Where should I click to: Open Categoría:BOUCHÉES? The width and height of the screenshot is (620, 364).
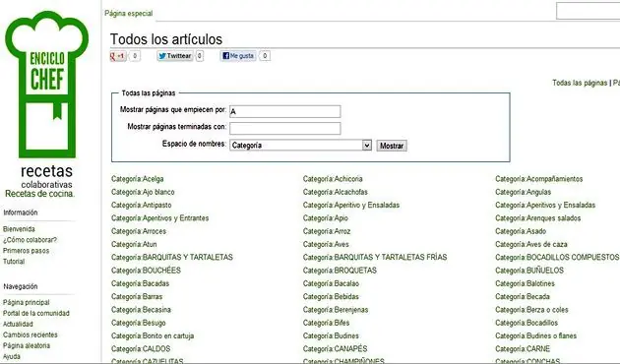click(146, 271)
